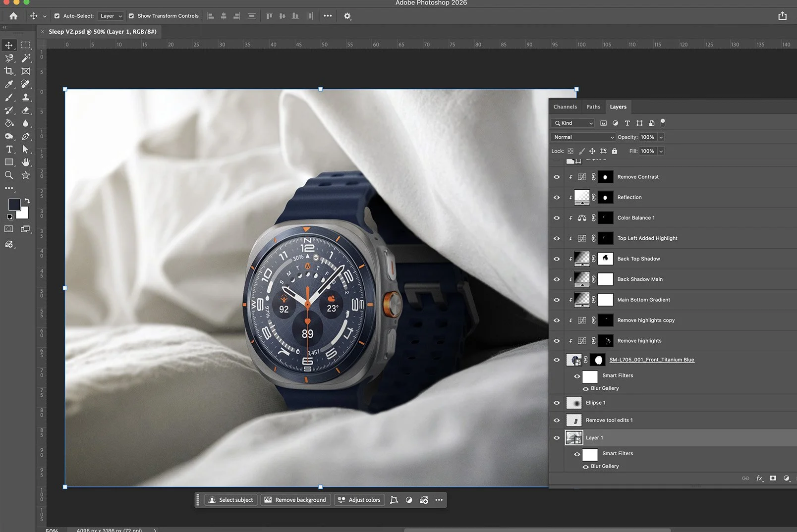The height and width of the screenshot is (532, 797).
Task: Select the Layers tab
Action: 618,107
